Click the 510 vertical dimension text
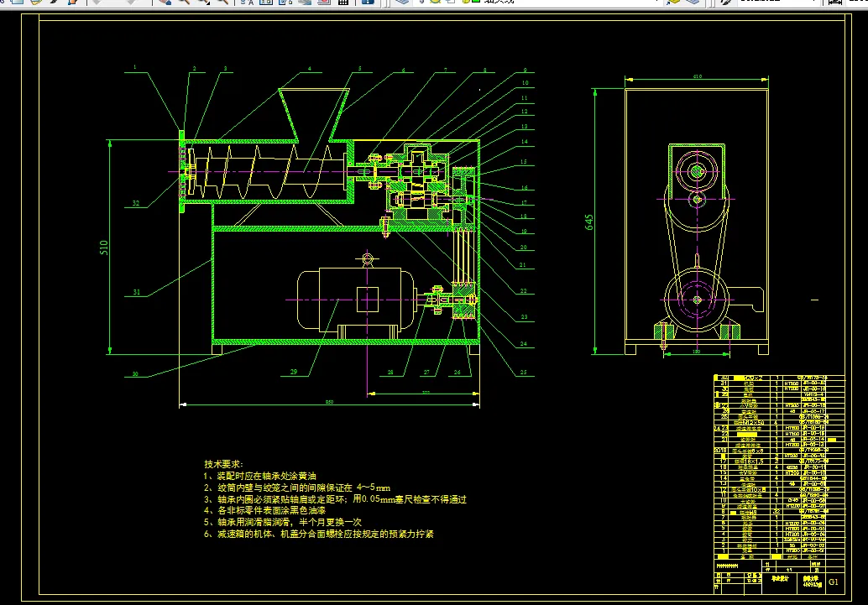The height and width of the screenshot is (605, 868). [x=103, y=248]
